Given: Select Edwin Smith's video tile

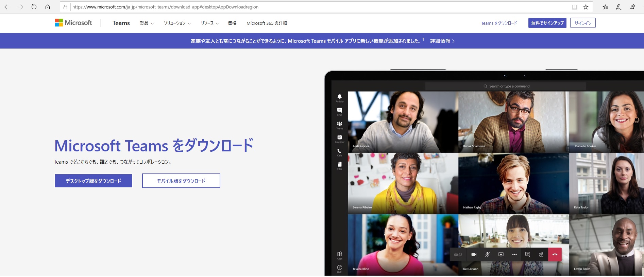Looking at the screenshot, I should point(607,245).
